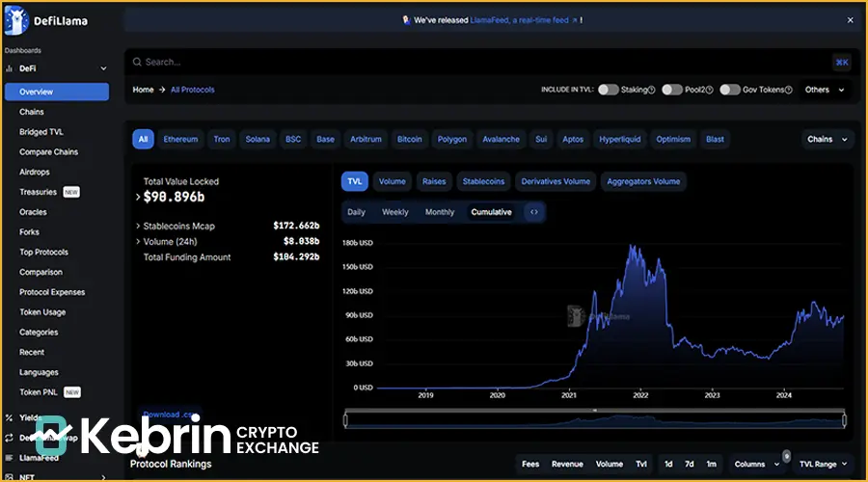
Task: Switch chart to Stablecoins
Action: pos(484,181)
